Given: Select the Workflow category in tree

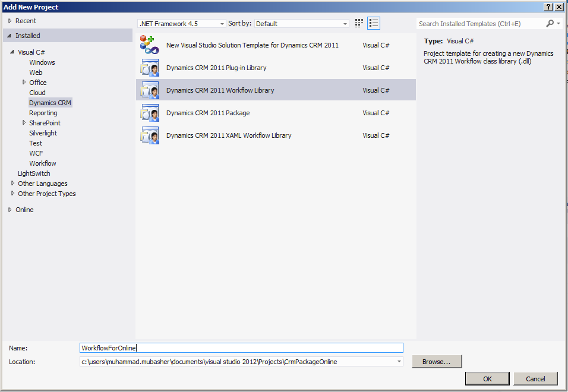Looking at the screenshot, I should (43, 163).
